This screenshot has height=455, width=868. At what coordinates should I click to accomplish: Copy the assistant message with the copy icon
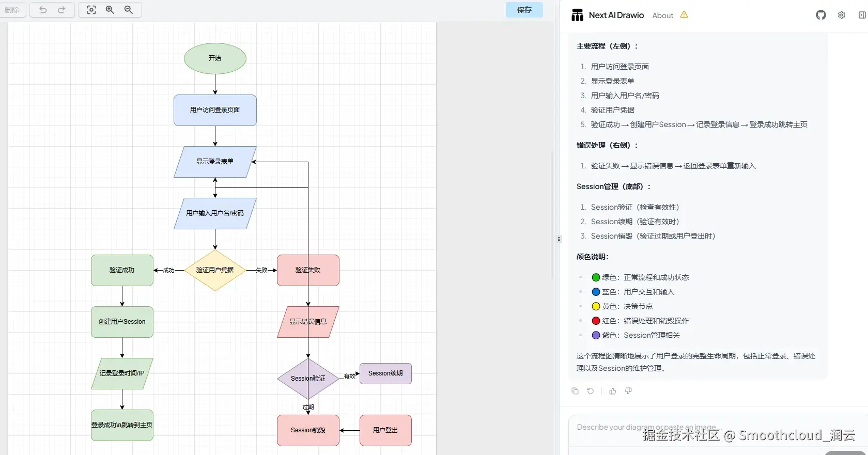[575, 391]
